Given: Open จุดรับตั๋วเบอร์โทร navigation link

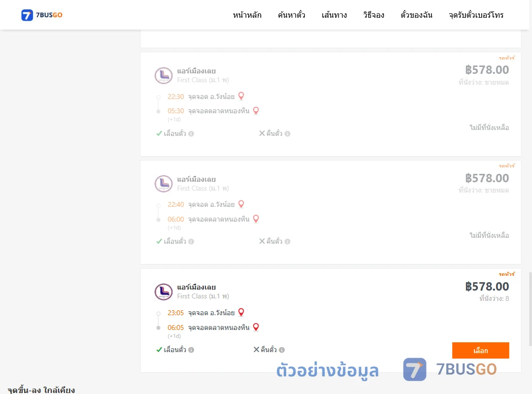Looking at the screenshot, I should pos(476,15).
